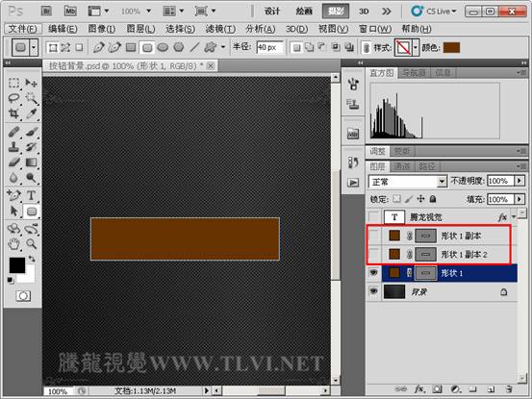Hide the 背景 layer
The image size is (532, 399).
pos(373,291)
